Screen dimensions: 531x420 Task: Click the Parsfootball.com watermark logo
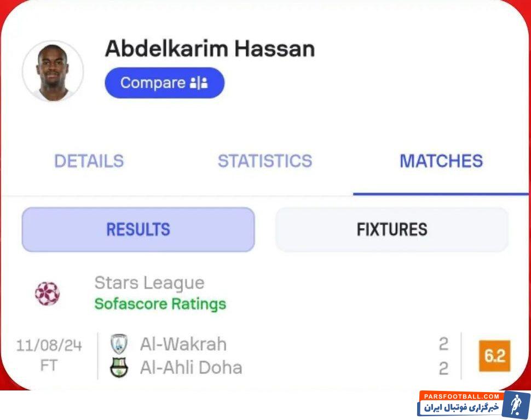(x=474, y=405)
